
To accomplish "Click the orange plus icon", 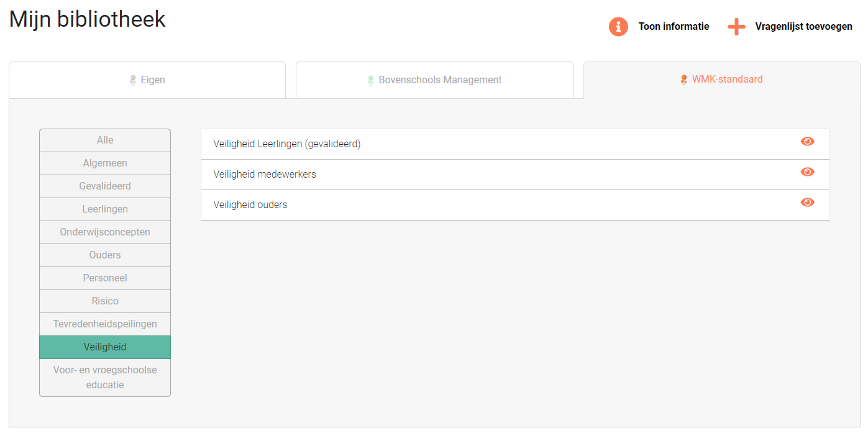I will (736, 27).
